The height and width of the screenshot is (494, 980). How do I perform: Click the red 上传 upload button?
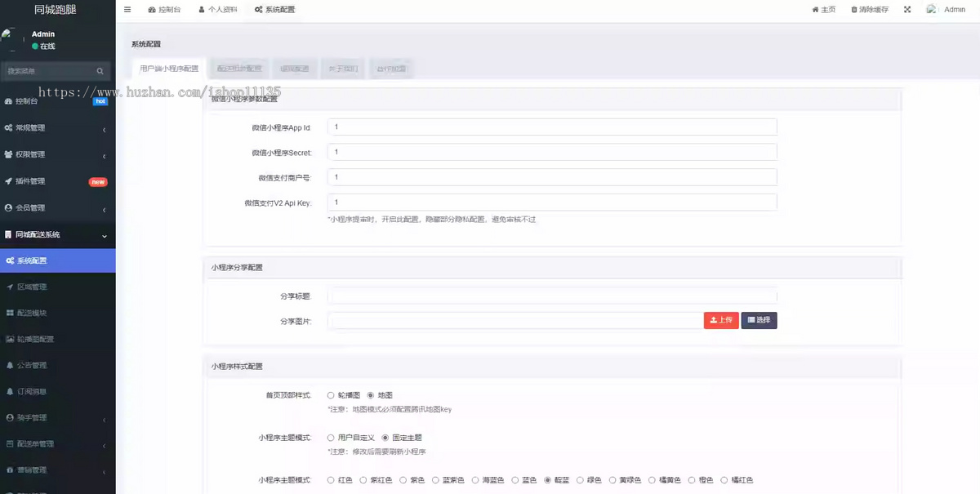tap(721, 320)
